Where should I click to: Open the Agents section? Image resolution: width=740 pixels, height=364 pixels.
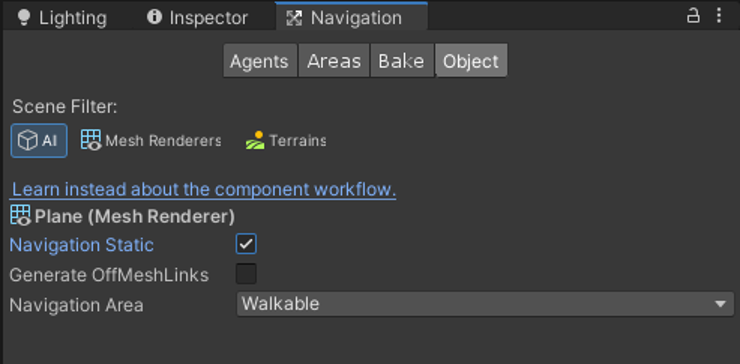point(260,60)
